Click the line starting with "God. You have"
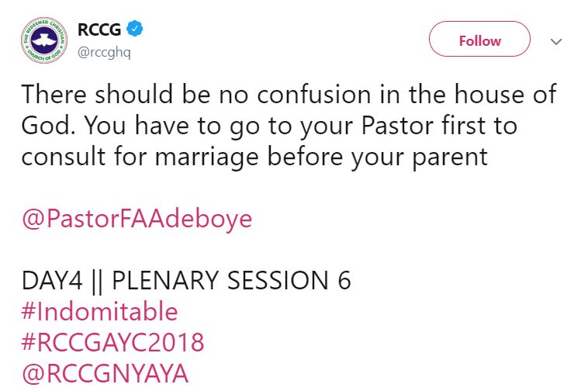 pos(270,125)
